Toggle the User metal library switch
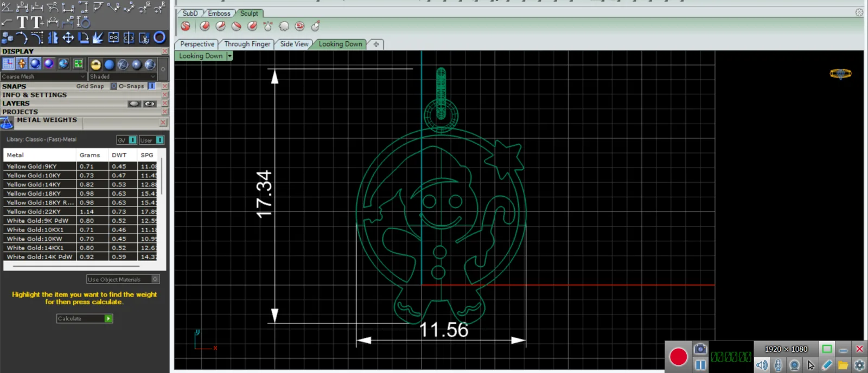 click(x=159, y=140)
